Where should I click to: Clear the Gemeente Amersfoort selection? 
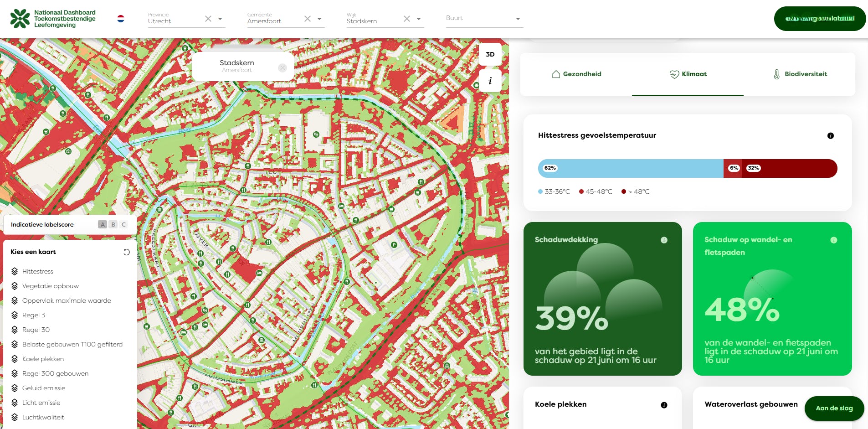click(308, 19)
